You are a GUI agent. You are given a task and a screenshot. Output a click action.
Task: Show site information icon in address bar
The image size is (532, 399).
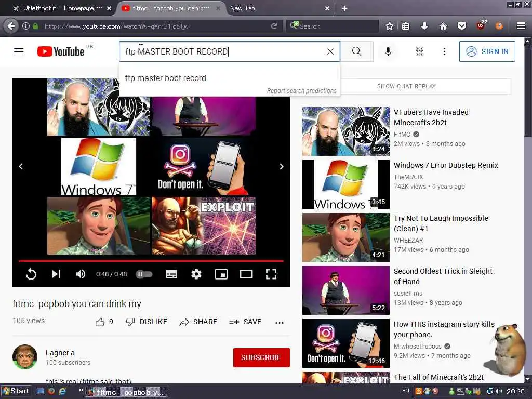pyautogui.click(x=26, y=26)
